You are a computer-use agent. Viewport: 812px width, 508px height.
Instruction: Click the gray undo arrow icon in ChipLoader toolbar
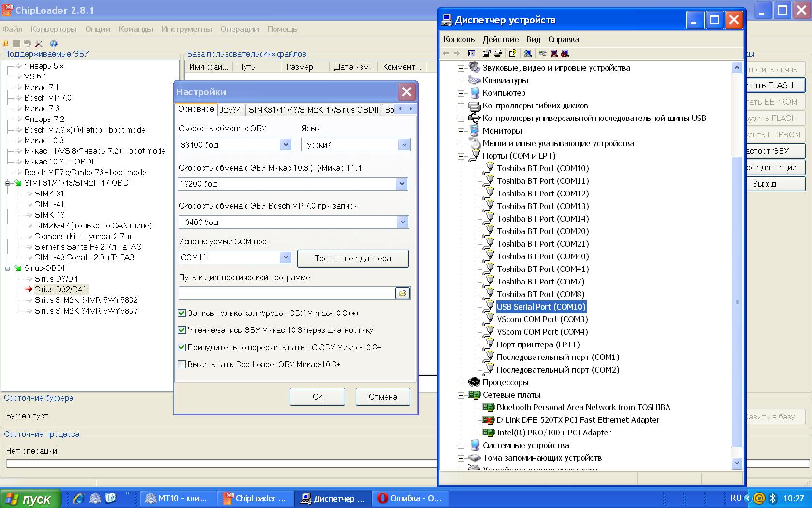27,44
